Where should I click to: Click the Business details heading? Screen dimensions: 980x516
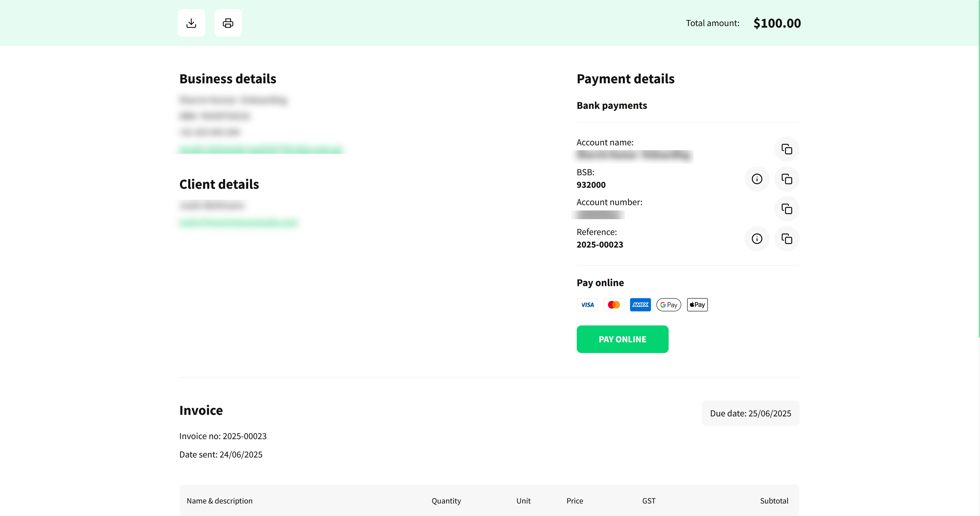[x=228, y=79]
